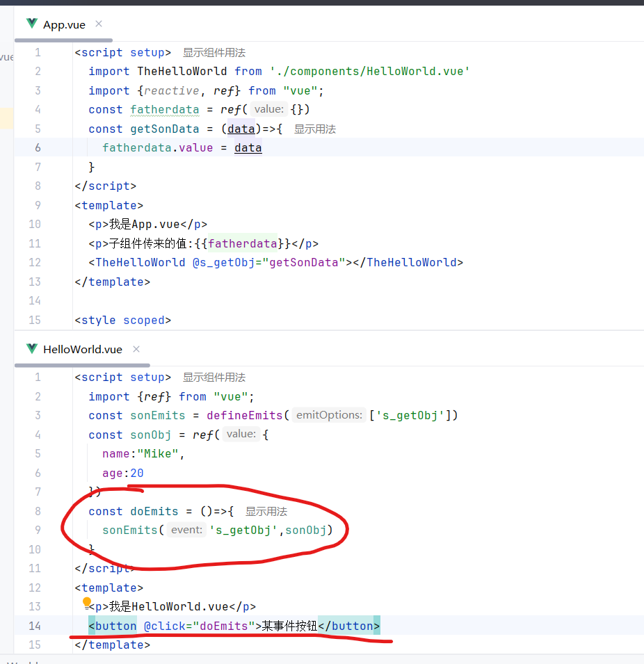Click '我是App.vue' paragraph text
This screenshot has height=664, width=644.
pyautogui.click(x=145, y=225)
